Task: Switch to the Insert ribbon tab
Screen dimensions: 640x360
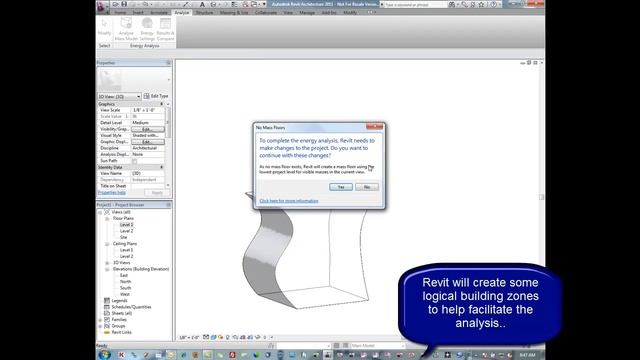Action: (x=138, y=13)
